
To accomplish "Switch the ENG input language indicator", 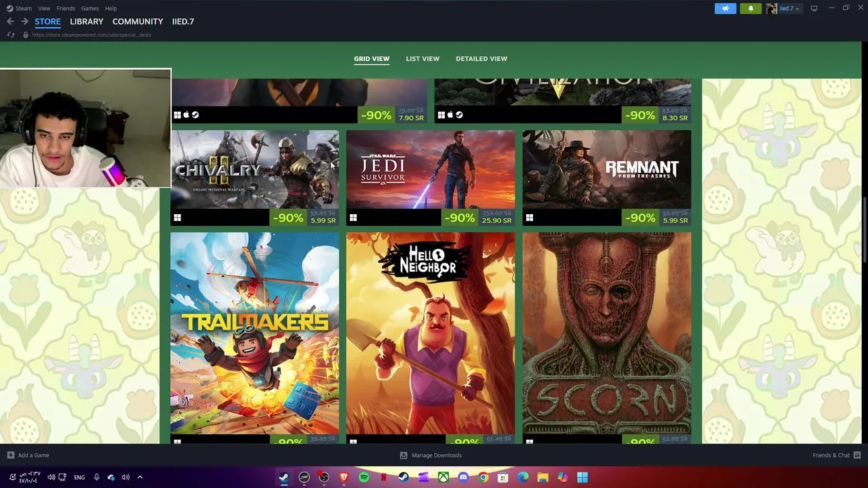I will (79, 477).
